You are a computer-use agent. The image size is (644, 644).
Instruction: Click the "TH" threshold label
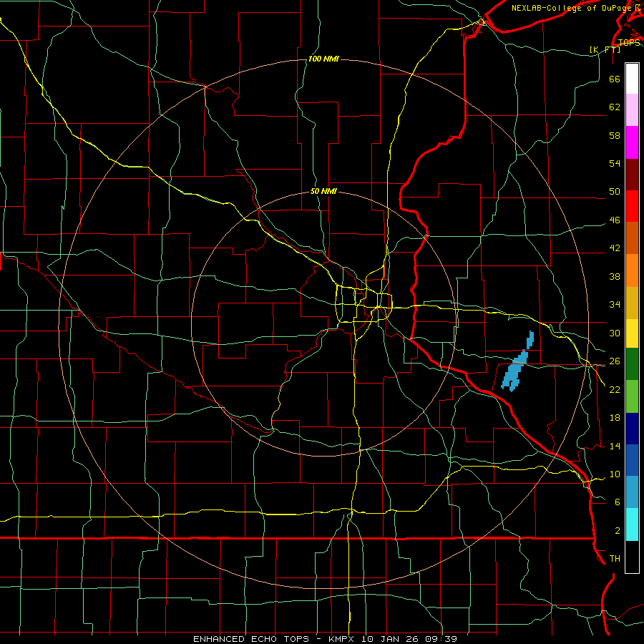615,559
